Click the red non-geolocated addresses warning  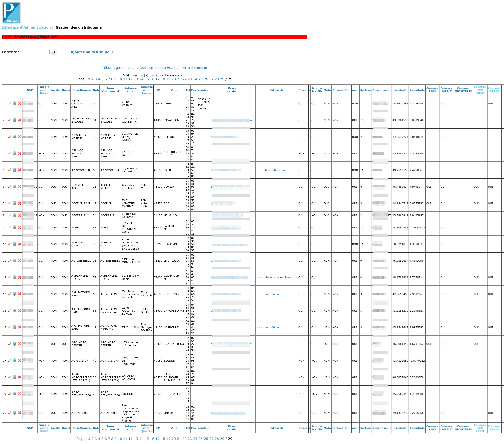154,37
